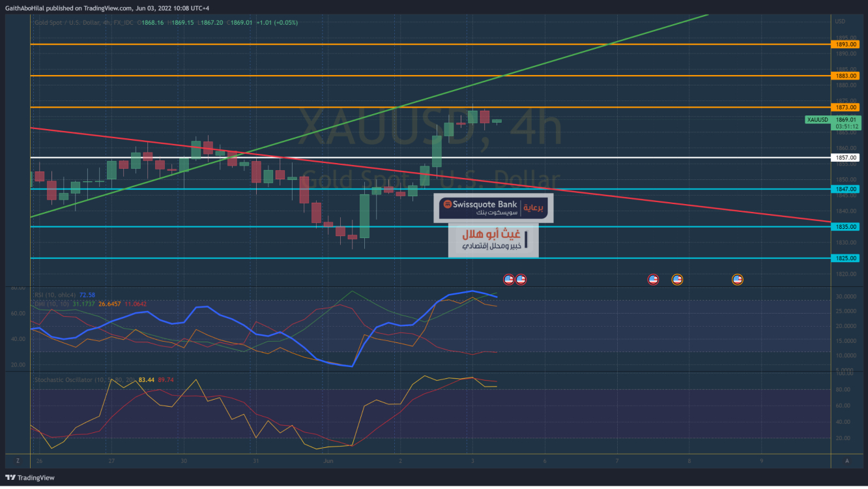Viewport: 868px width, 489px height.
Task: Click the Jun label on the time axis
Action: 328,461
